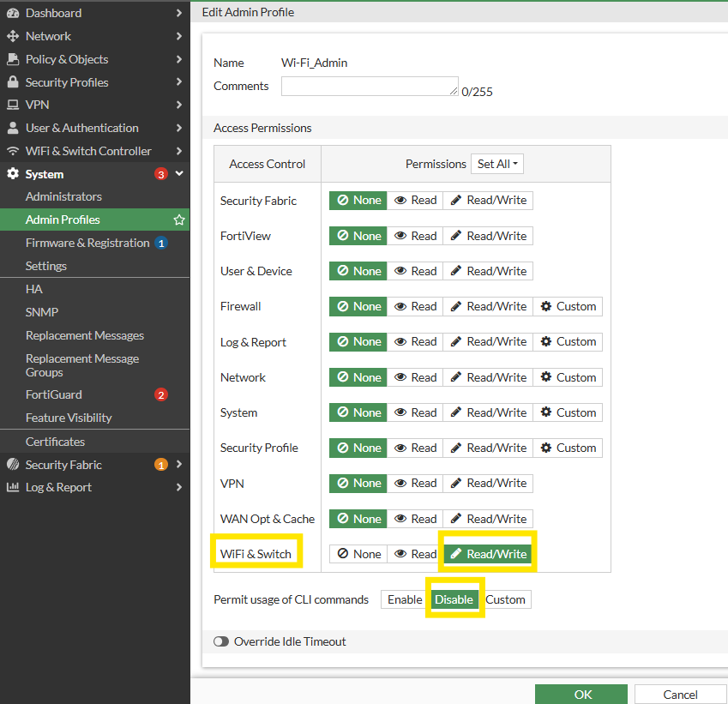Toggle the Override Idle Timeout switch
The image size is (728, 704).
pyautogui.click(x=221, y=641)
